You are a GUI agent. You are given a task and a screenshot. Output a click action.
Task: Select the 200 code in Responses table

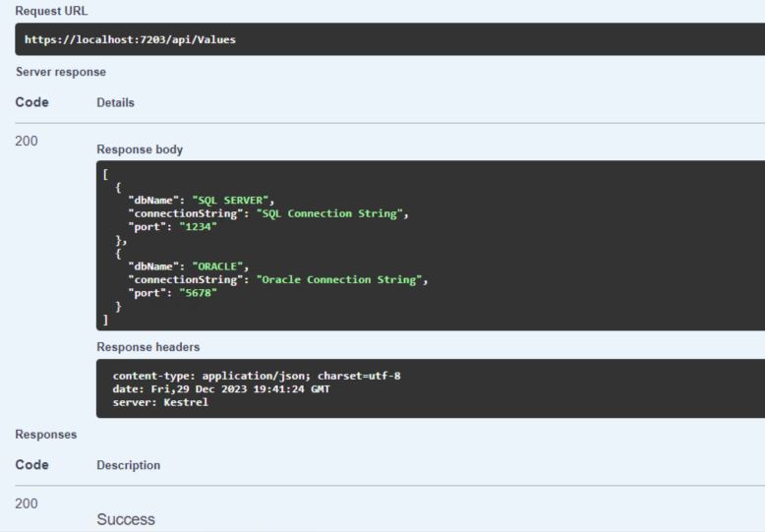click(x=27, y=503)
